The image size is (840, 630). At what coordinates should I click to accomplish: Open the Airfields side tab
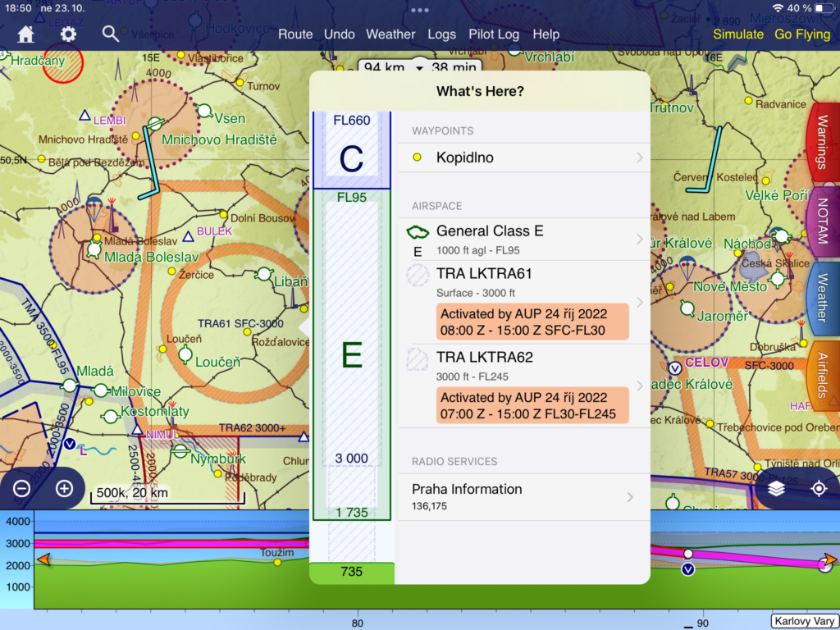coord(821,375)
